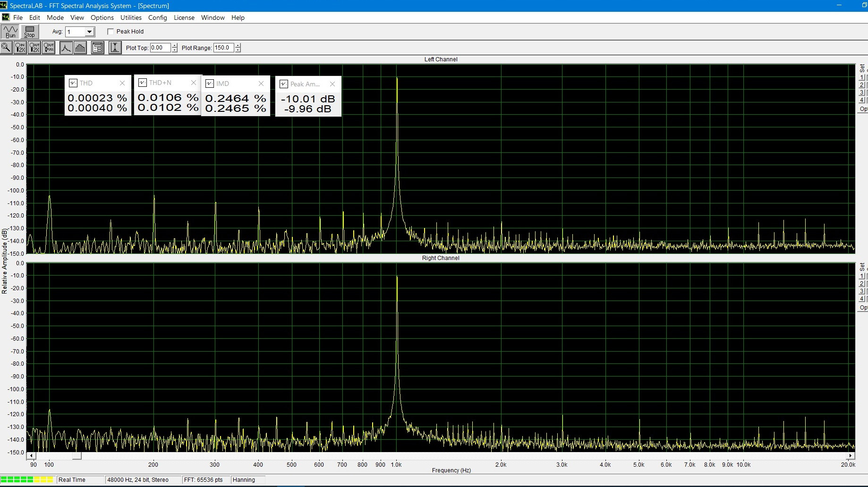The image size is (868, 487).
Task: Switch to bar graph display mode
Action: click(80, 48)
